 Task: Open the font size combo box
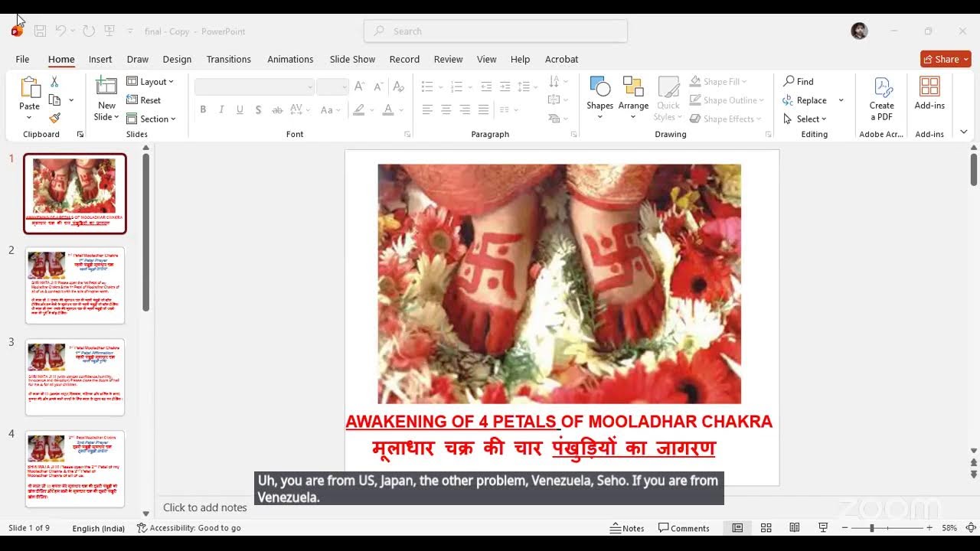point(333,86)
